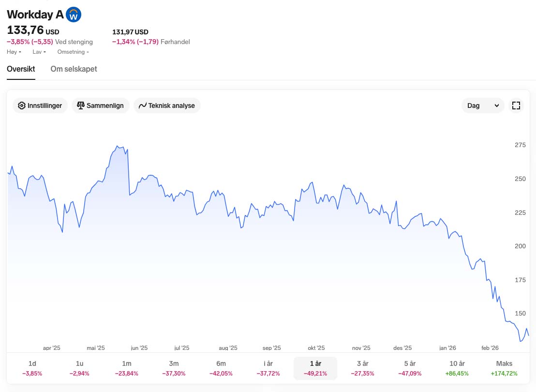This screenshot has width=536, height=392.
Task: Open the Dag interval dropdown
Action: tap(483, 106)
